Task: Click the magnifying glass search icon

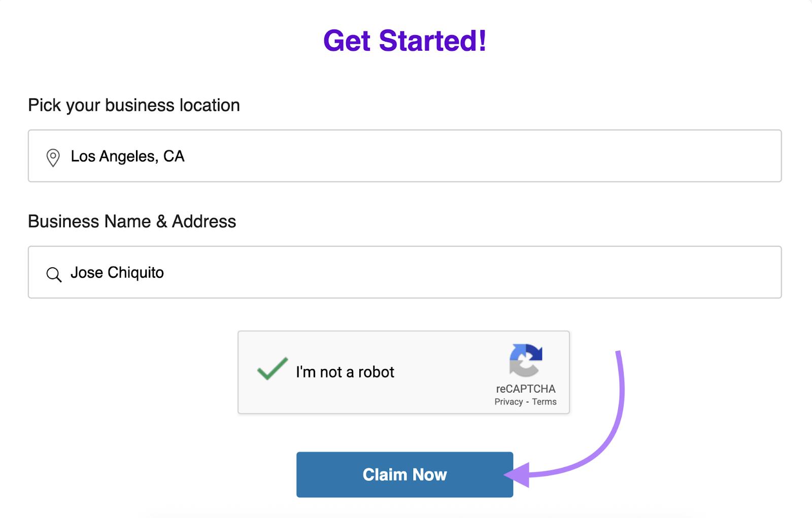Action: pyautogui.click(x=53, y=274)
